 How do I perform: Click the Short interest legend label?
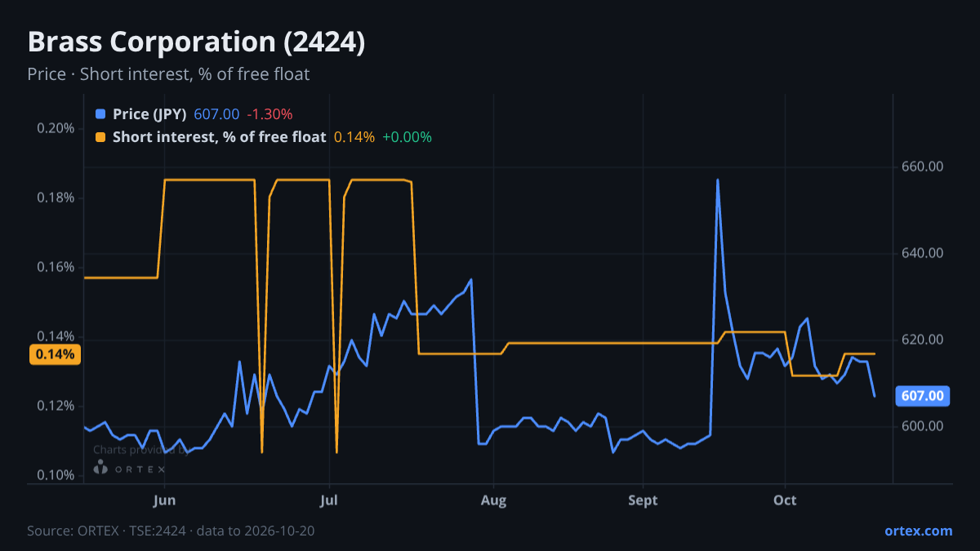point(219,137)
